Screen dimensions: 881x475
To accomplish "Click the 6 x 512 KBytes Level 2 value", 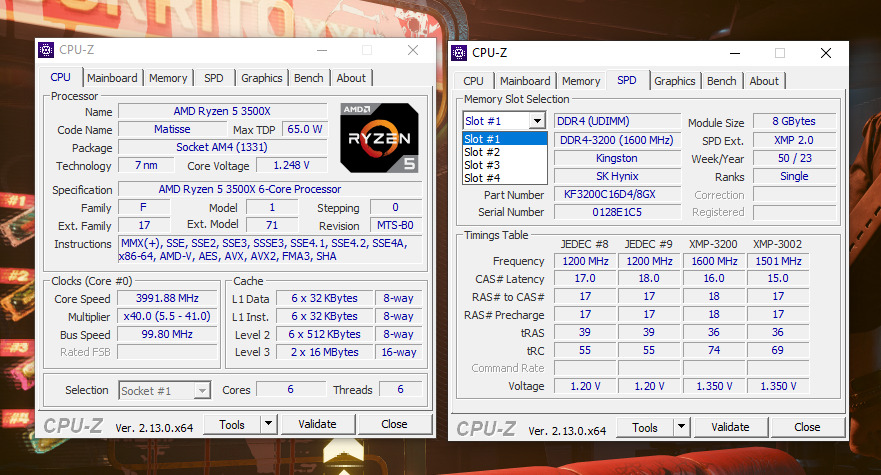I will [324, 334].
